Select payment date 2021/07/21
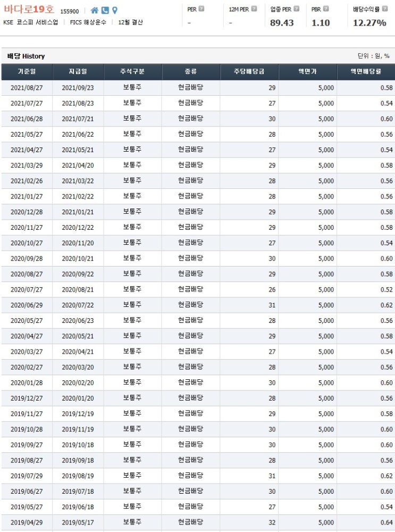395x532 pixels. [x=78, y=119]
